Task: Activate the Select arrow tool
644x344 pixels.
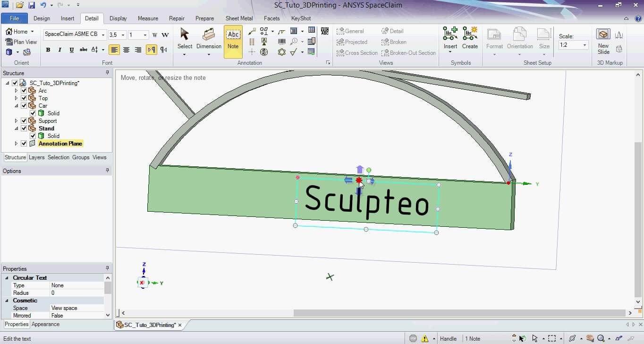Action: point(185,35)
